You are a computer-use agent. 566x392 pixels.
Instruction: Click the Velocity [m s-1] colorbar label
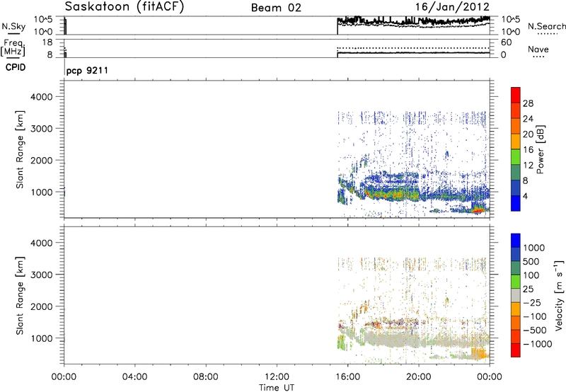click(x=559, y=295)
